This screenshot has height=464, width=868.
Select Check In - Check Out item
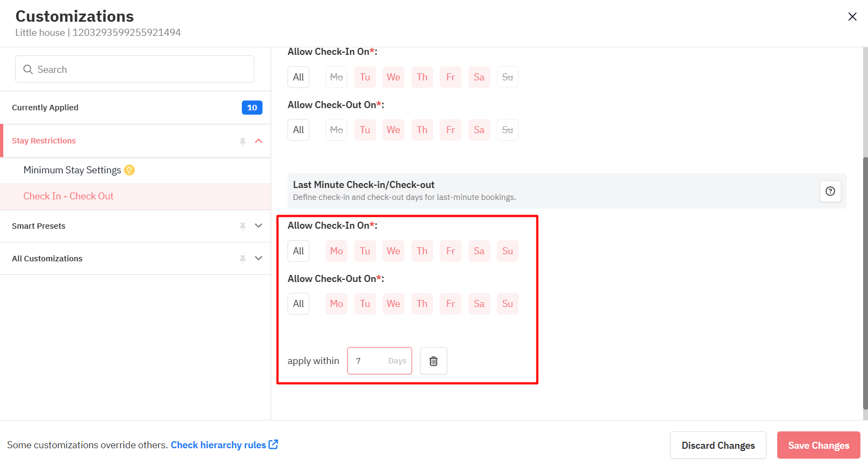(x=68, y=196)
